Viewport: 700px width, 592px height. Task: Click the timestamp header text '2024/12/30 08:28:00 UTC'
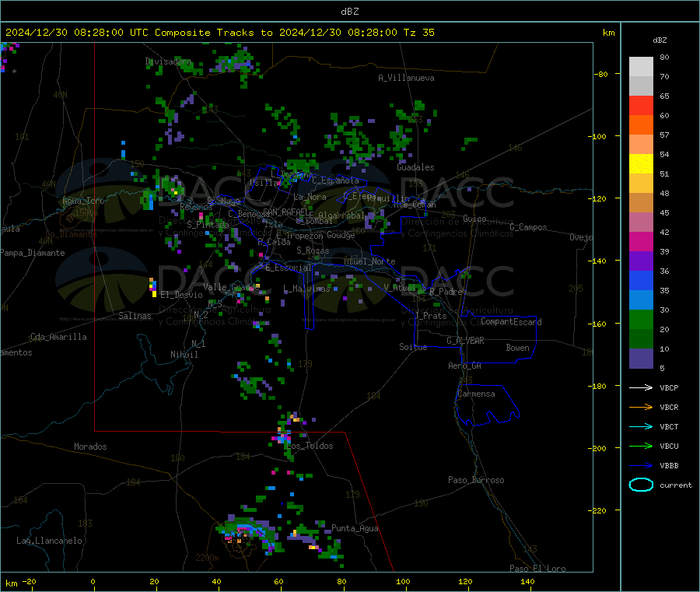[77, 33]
